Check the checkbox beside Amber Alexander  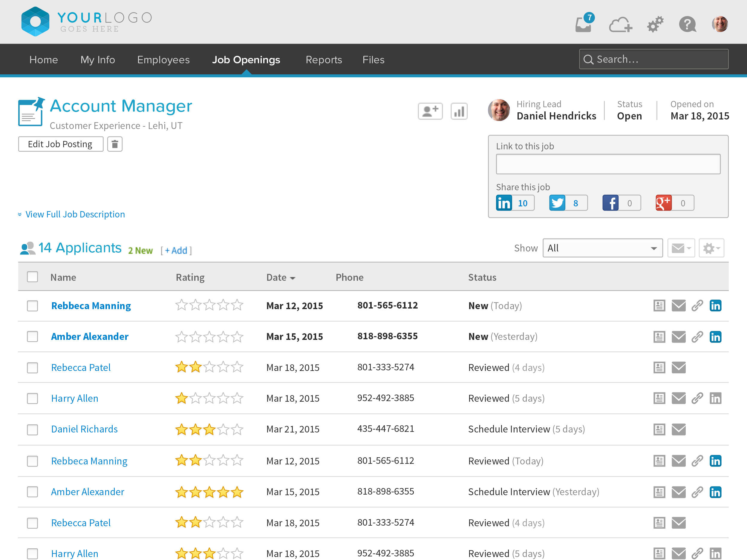pos(32,337)
